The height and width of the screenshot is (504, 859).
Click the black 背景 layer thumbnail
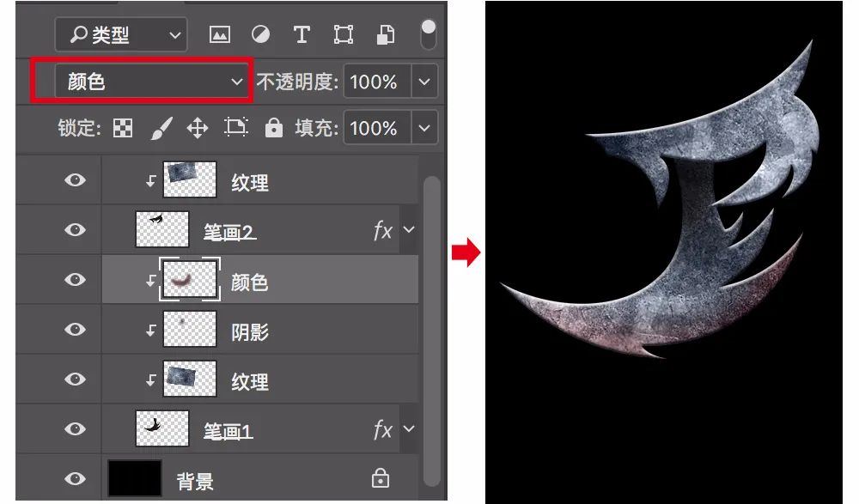point(134,479)
